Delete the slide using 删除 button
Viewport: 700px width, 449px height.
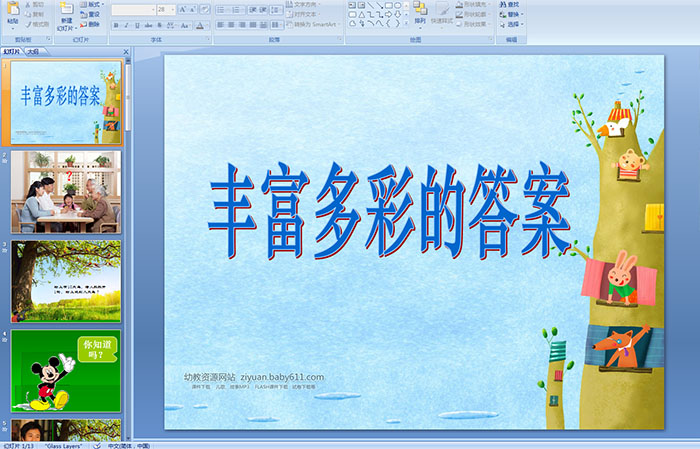(90, 24)
